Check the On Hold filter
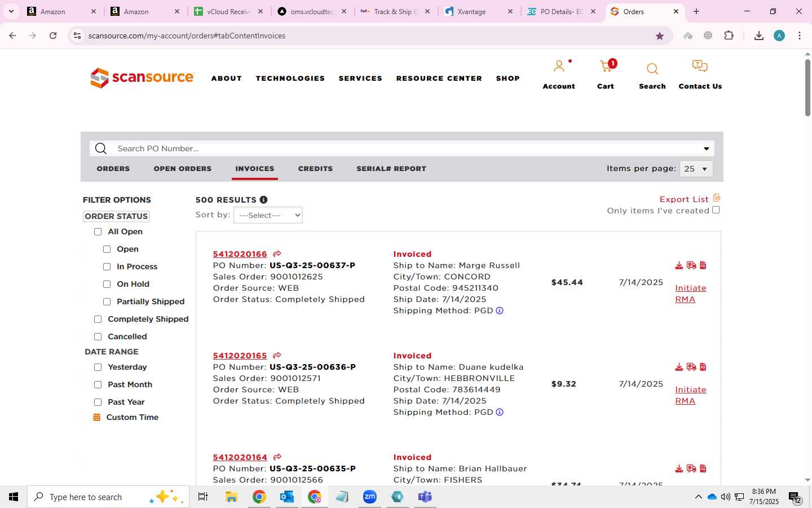Image resolution: width=812 pixels, height=508 pixels. (107, 284)
